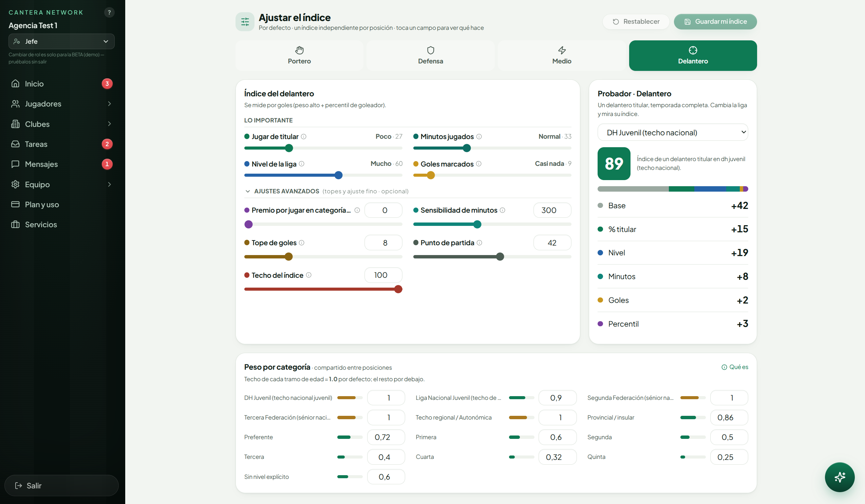Click the info icon next to Premio por jugar en categoría

357,210
